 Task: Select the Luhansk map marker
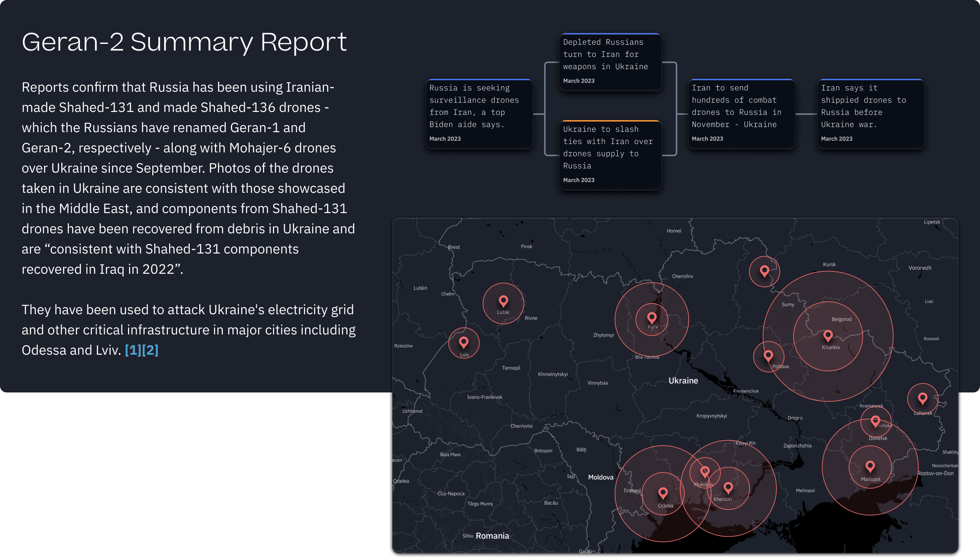click(x=923, y=398)
